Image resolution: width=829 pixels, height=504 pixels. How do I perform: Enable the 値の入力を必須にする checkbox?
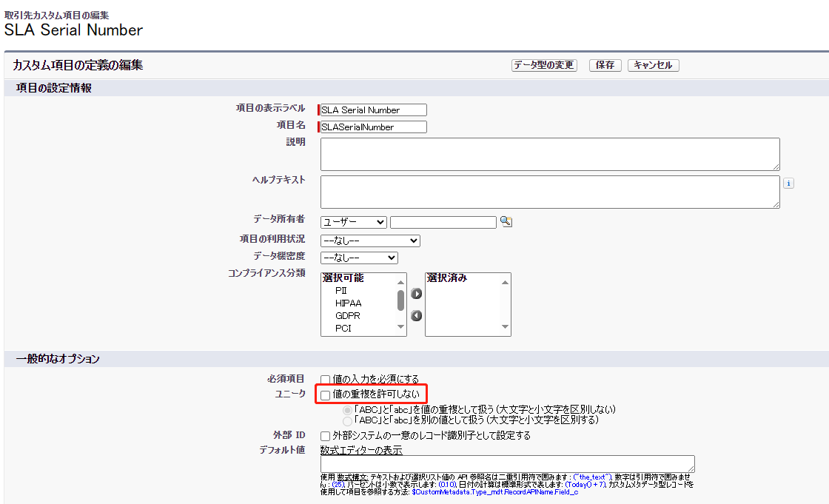point(326,379)
